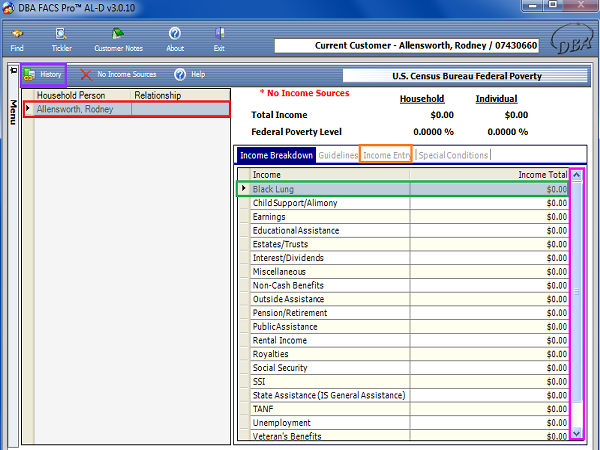600x450 pixels.
Task: Click the row indicator arrow beside Allensworth
Action: click(29, 109)
